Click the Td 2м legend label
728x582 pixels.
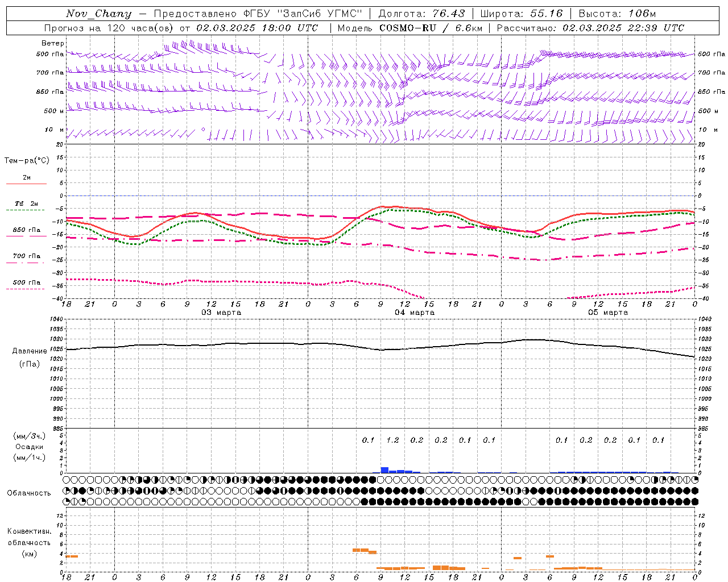(26, 203)
